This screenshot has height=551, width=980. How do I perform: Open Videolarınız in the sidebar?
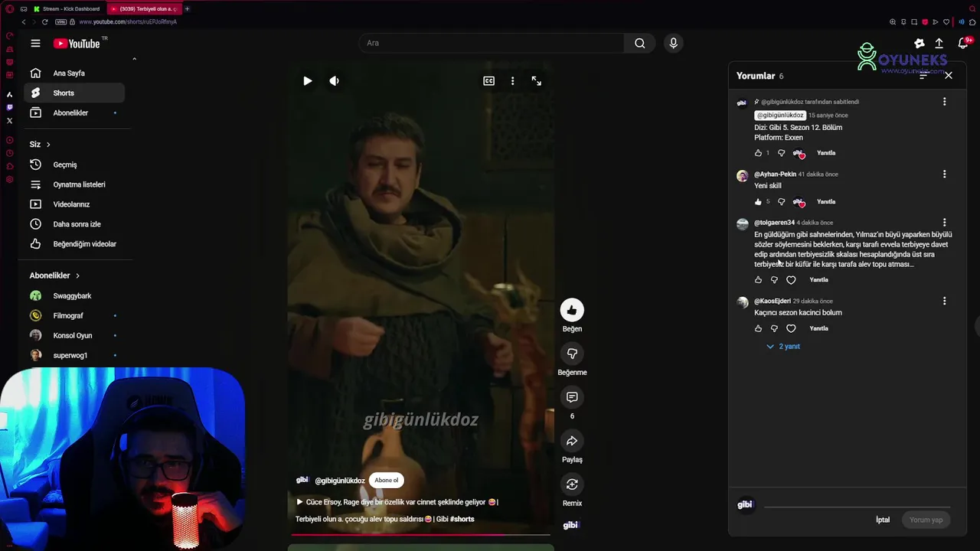click(x=73, y=204)
